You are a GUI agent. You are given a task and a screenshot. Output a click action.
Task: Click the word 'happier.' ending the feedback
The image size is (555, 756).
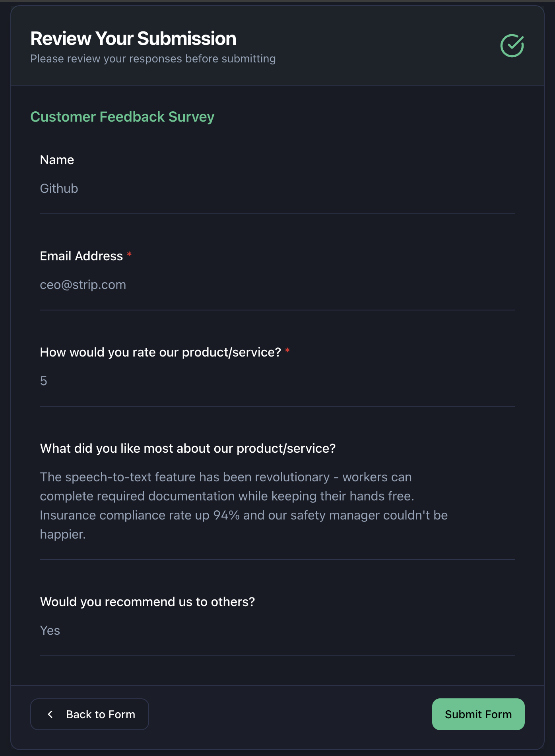pyautogui.click(x=63, y=534)
